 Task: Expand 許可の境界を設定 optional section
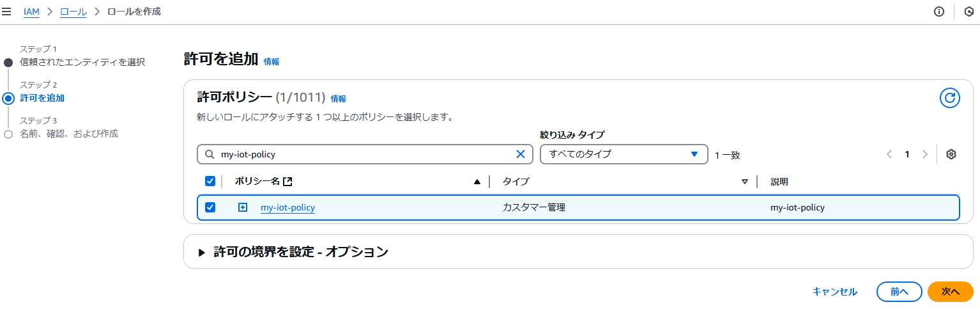pyautogui.click(x=302, y=251)
